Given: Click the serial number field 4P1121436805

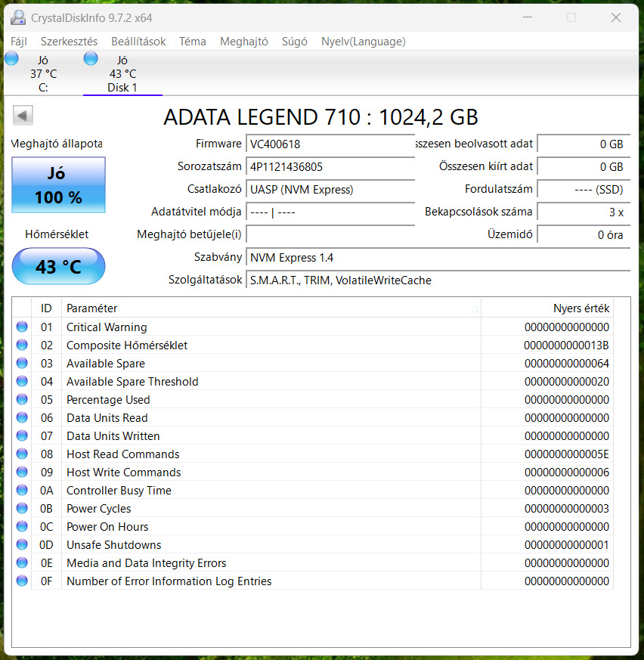Looking at the screenshot, I should pyautogui.click(x=330, y=167).
